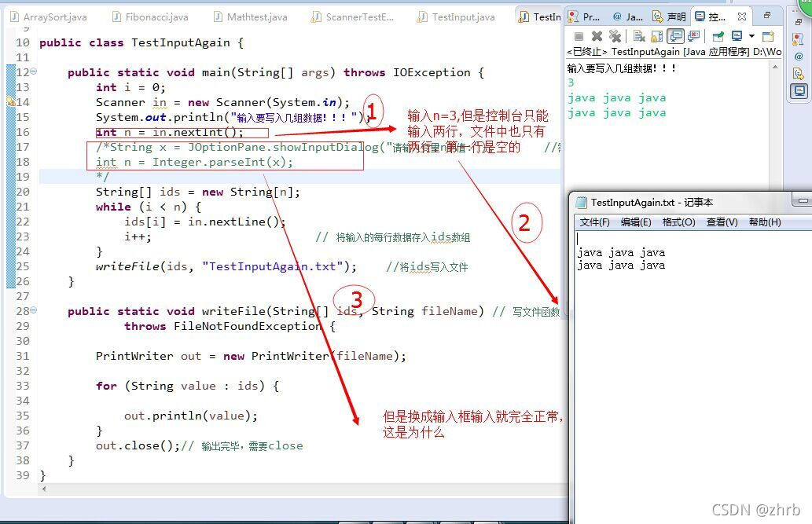This screenshot has height=524, width=812.
Task: Open Notepad's 查看(V) menu
Action: (x=722, y=222)
